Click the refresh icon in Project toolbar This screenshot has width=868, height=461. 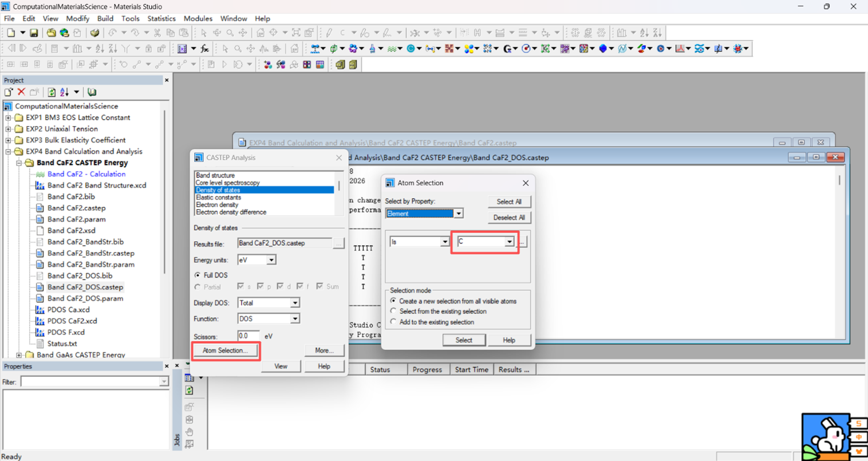(x=52, y=92)
